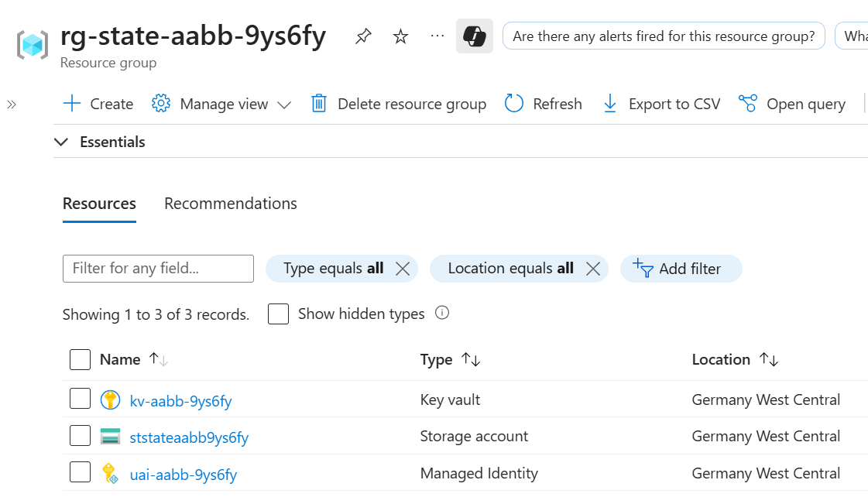Pin the resource group to dashboard
This screenshot has height=504, width=868.
pyautogui.click(x=362, y=36)
